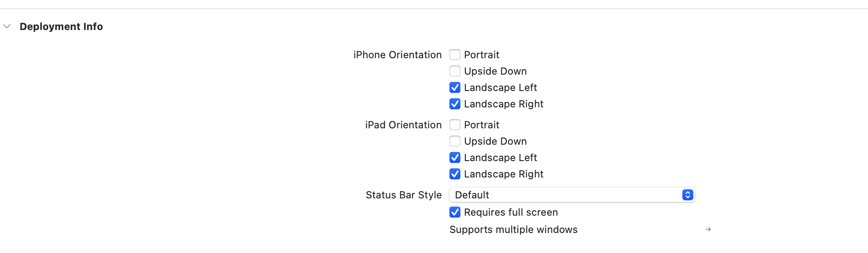This screenshot has height=253, width=868.
Task: Uncheck Landscape Right under iPad Orientation
Action: (455, 174)
